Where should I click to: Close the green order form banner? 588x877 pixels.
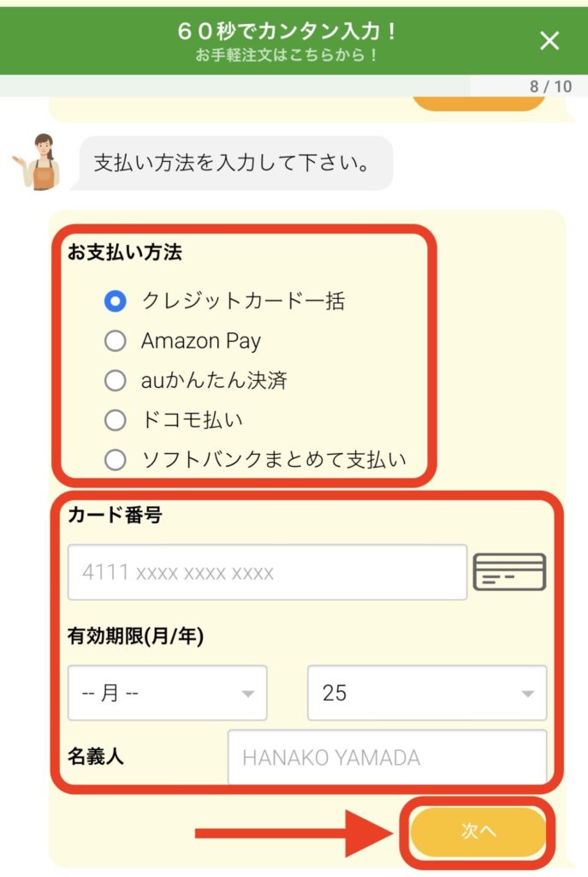549,41
